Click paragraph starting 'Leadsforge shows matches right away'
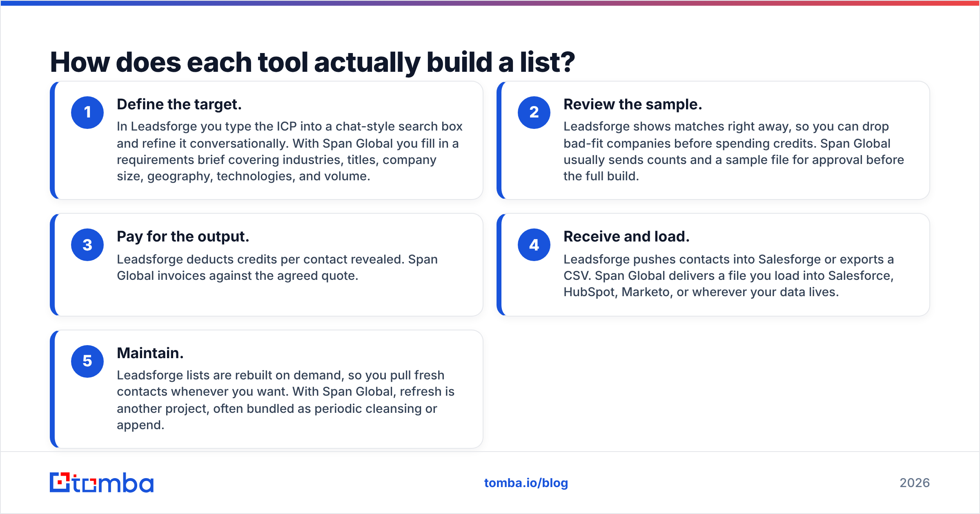 coord(734,151)
